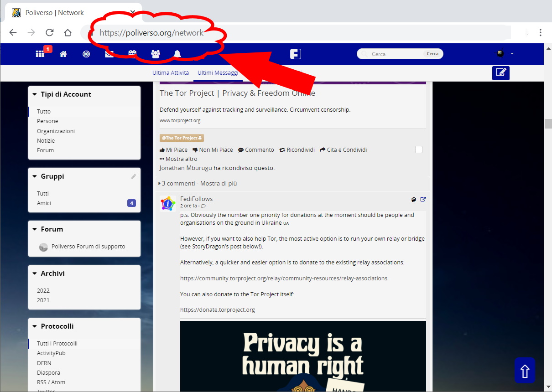Edit groups with the pencil icon

click(134, 176)
